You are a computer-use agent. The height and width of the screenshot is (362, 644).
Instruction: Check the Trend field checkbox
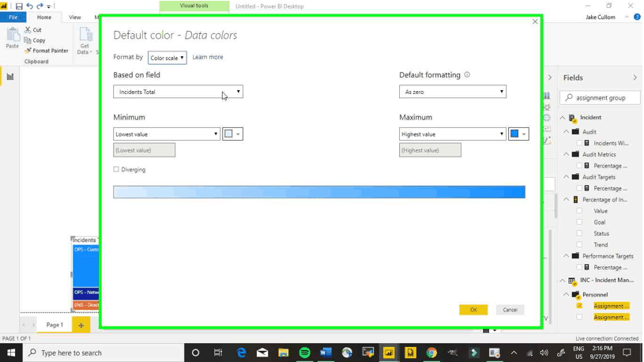tap(579, 244)
